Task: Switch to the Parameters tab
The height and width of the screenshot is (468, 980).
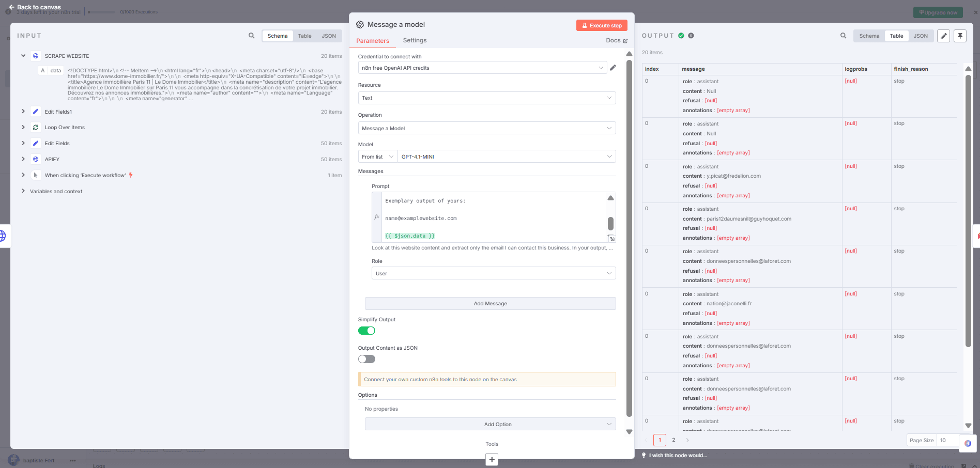Action: pyautogui.click(x=372, y=41)
